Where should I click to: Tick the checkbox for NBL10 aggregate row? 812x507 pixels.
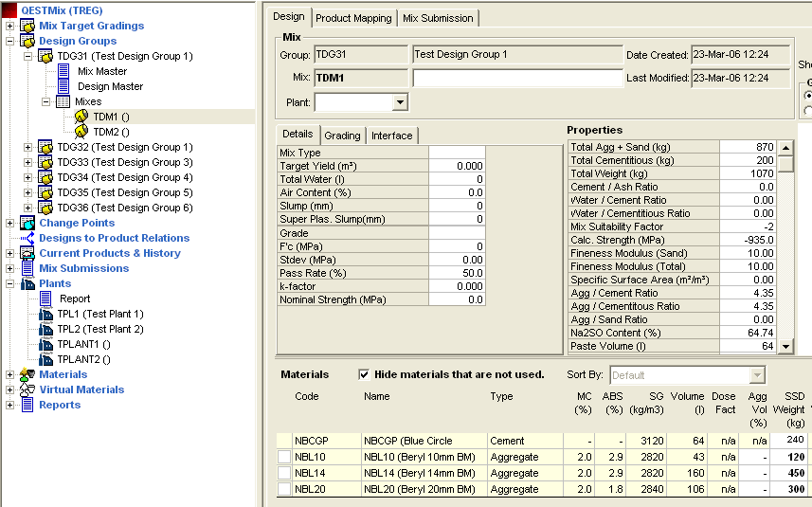pyautogui.click(x=284, y=458)
